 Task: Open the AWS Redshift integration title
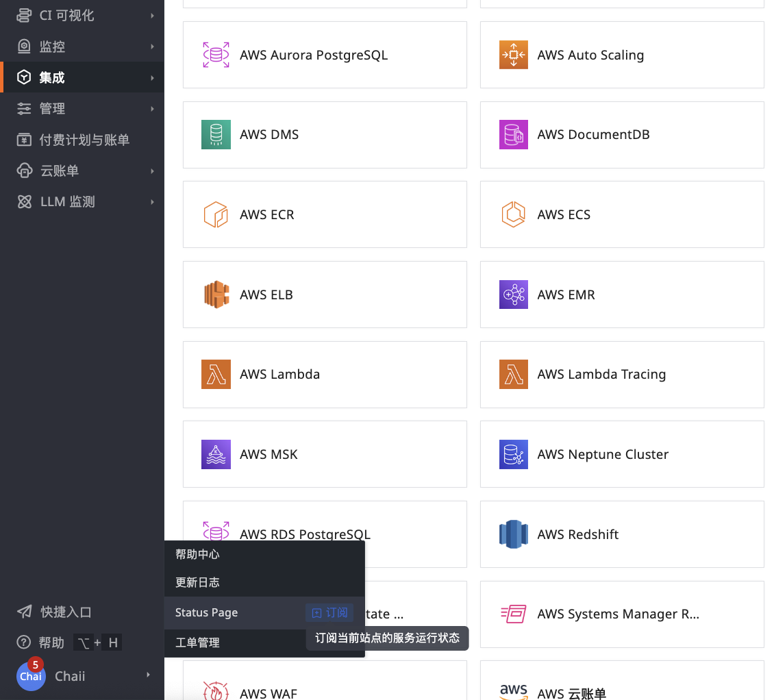tap(577, 535)
